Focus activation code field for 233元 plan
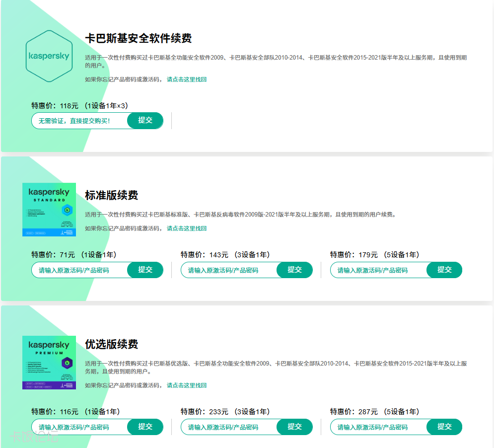The height and width of the screenshot is (448, 494). click(x=229, y=427)
